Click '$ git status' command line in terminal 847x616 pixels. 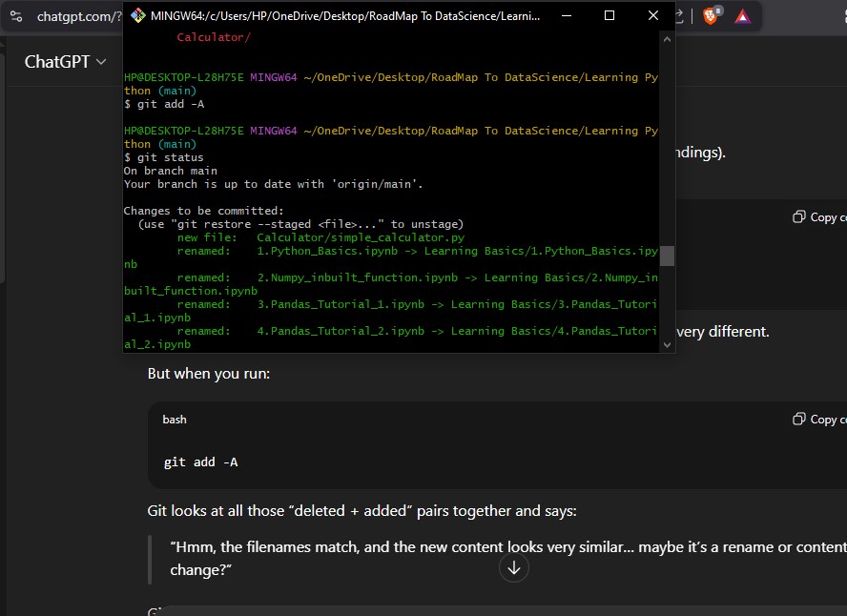[164, 157]
